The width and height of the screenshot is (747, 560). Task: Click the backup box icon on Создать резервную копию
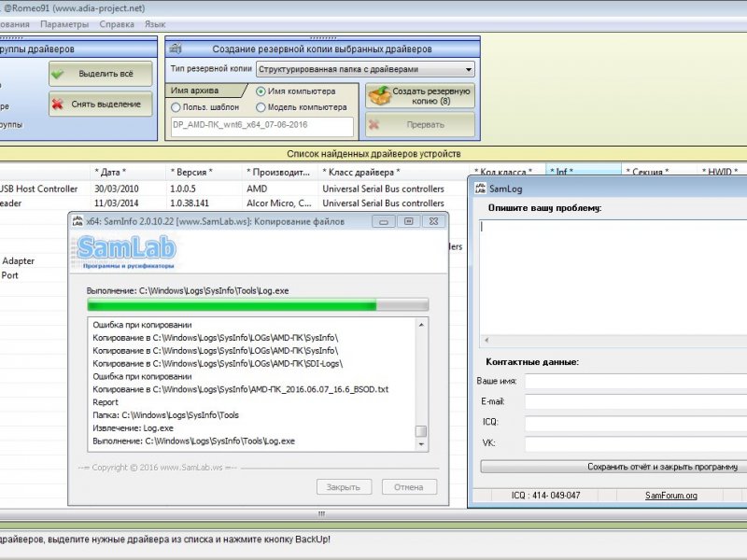coord(379,95)
